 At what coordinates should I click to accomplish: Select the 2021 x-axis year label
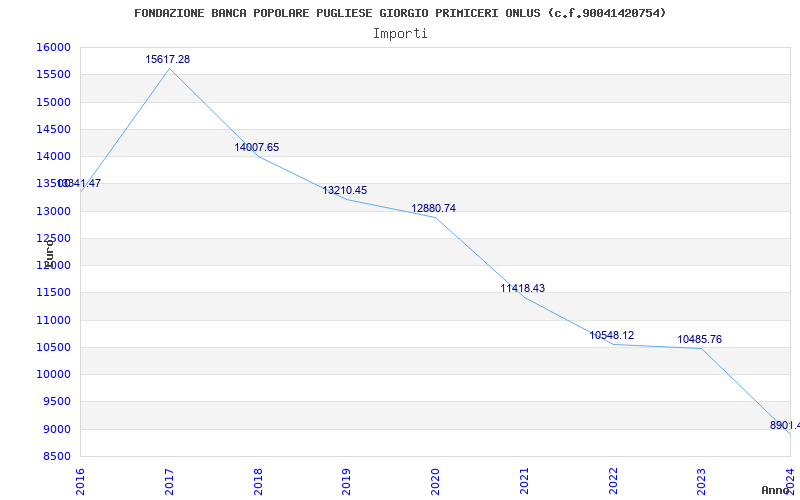(x=524, y=481)
